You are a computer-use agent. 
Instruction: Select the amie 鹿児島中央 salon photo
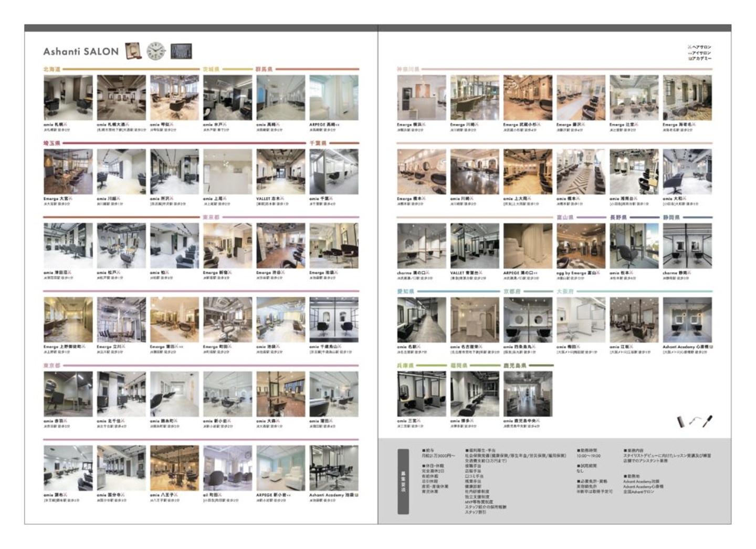(x=528, y=394)
